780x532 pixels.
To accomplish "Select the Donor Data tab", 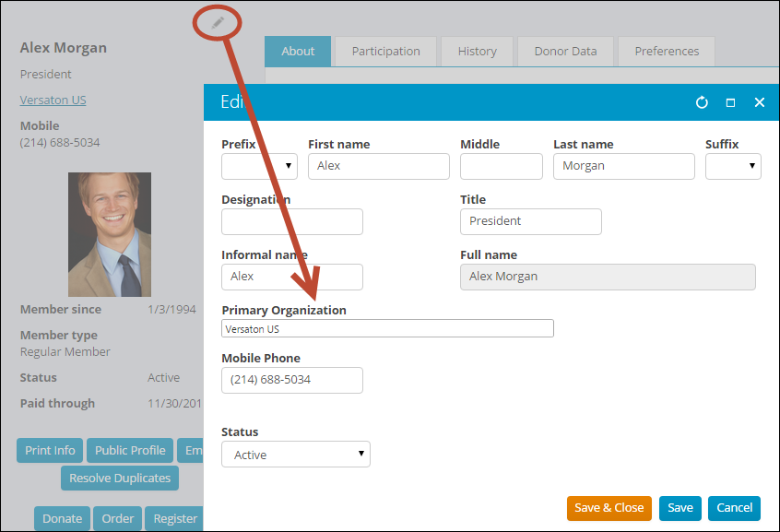I will 565,52.
